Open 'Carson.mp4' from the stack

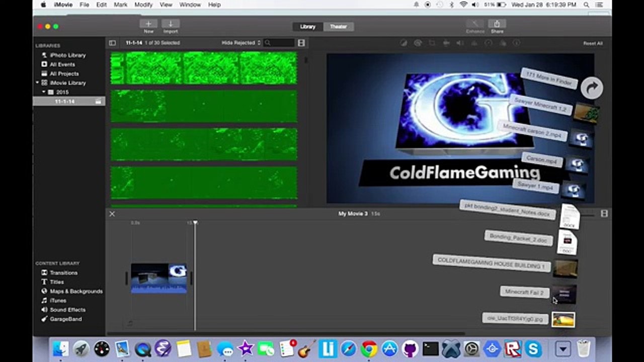[x=541, y=159]
